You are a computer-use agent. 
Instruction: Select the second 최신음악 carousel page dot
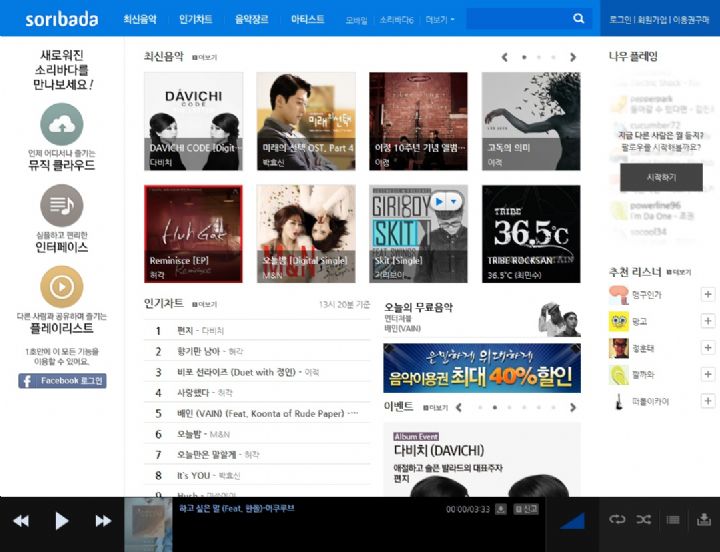[539, 57]
